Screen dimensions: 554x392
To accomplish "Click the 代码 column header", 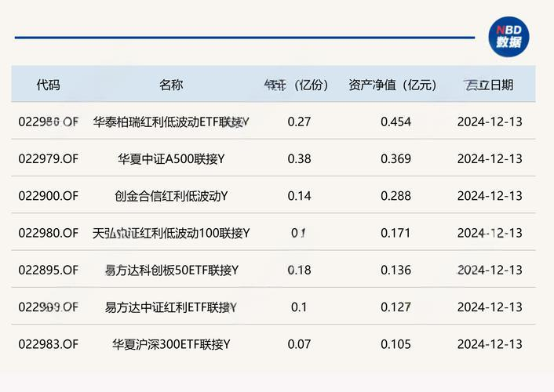I will click(48, 85).
